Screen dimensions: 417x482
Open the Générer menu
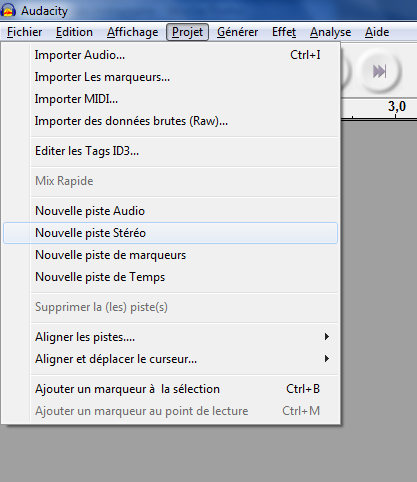[x=237, y=32]
